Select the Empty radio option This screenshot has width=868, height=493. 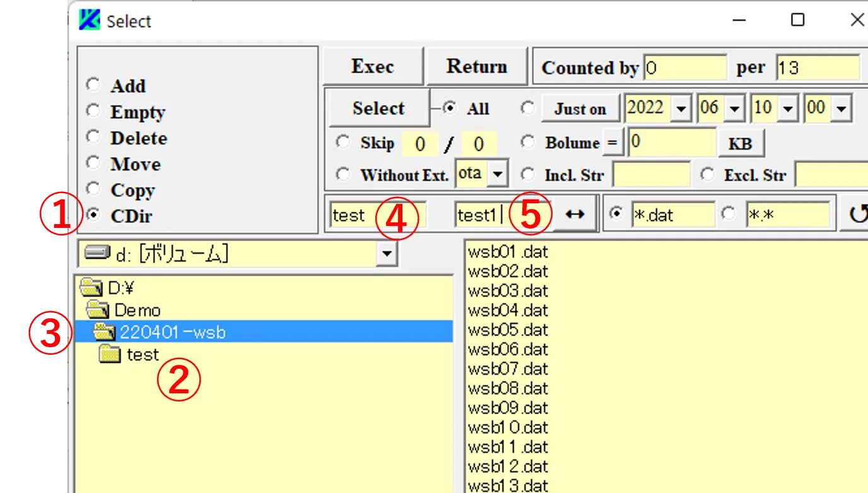pos(93,110)
